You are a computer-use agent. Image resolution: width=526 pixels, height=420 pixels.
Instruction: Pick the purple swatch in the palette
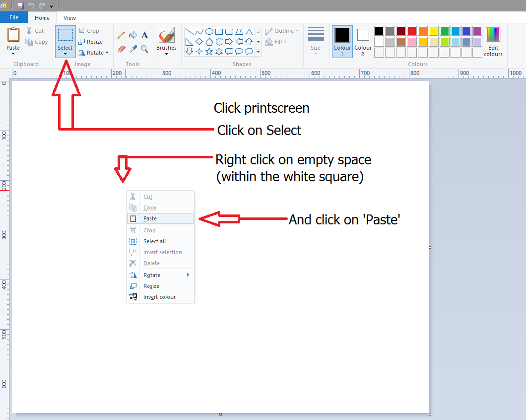point(477,31)
